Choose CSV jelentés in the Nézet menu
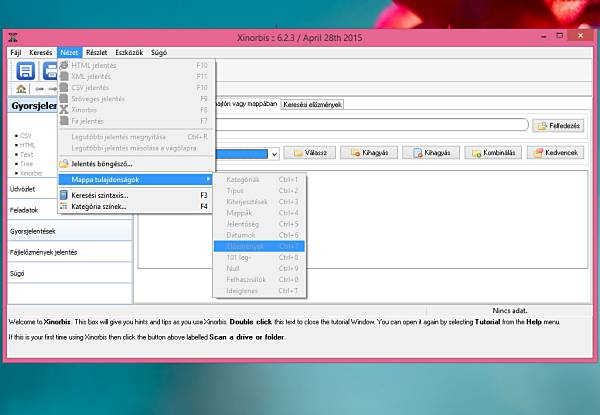Viewport: 600px width, 415px height. (x=135, y=88)
